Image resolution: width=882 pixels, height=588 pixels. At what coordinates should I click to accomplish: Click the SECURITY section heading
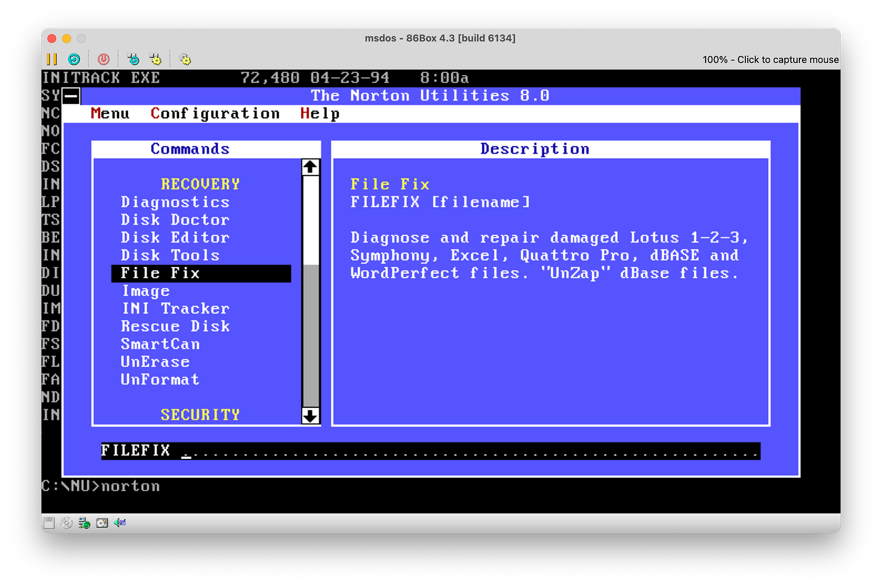point(200,415)
